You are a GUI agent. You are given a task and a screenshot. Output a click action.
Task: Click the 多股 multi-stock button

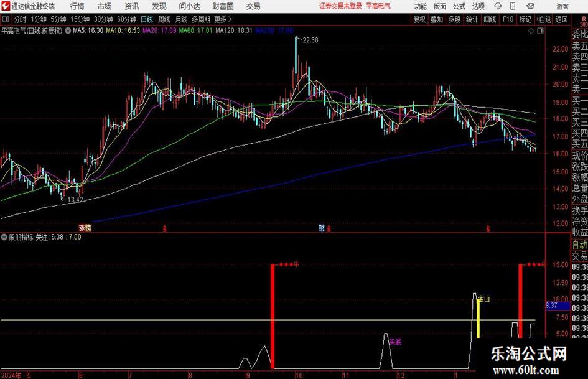[454, 19]
